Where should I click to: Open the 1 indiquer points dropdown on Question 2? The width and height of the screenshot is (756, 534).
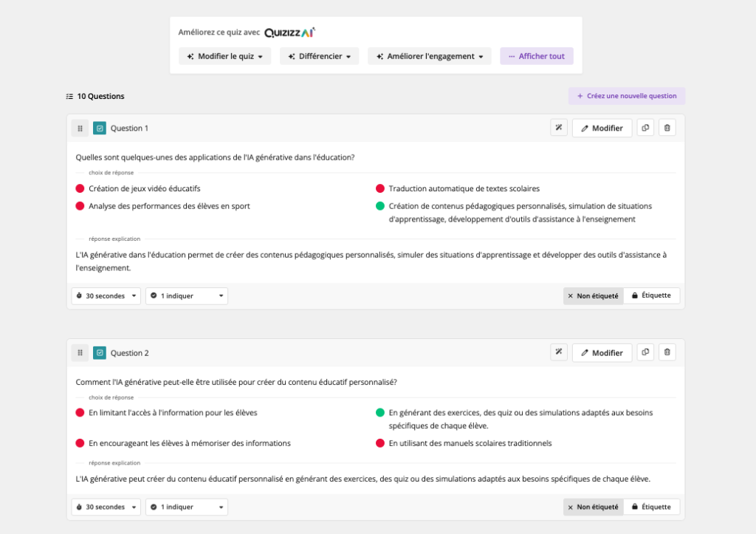186,507
